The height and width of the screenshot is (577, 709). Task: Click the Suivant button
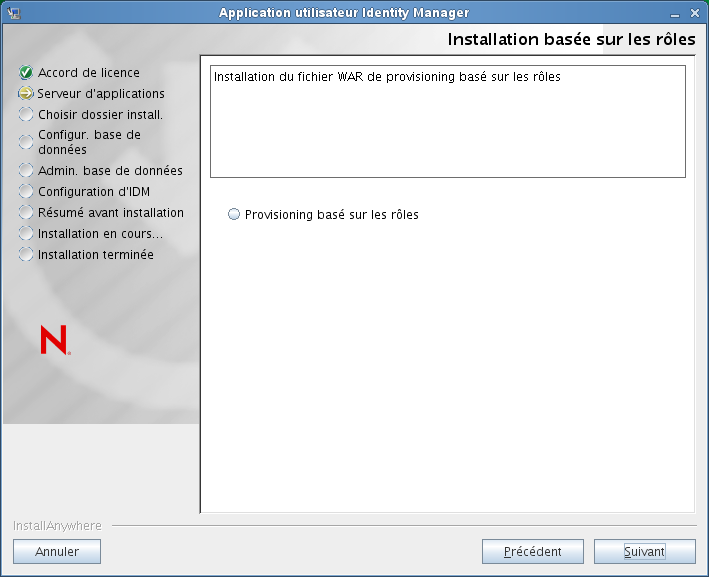pyautogui.click(x=644, y=551)
